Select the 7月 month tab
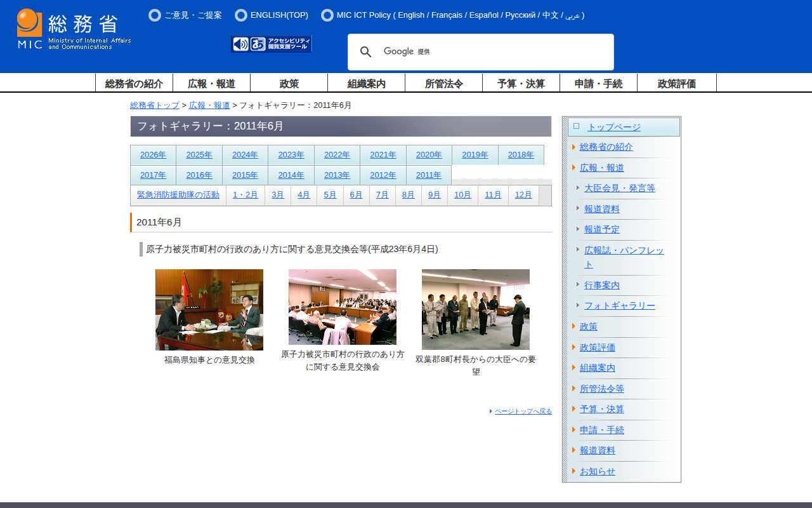This screenshot has width=812, height=508. tap(382, 195)
